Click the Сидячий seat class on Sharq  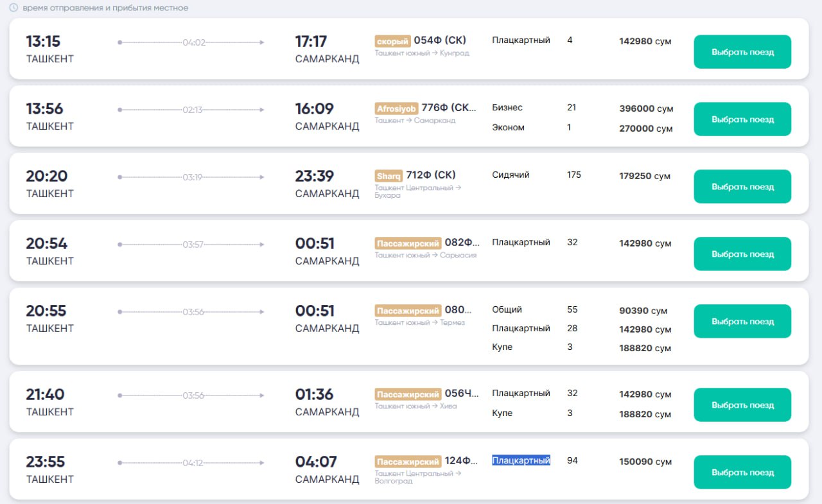click(511, 175)
